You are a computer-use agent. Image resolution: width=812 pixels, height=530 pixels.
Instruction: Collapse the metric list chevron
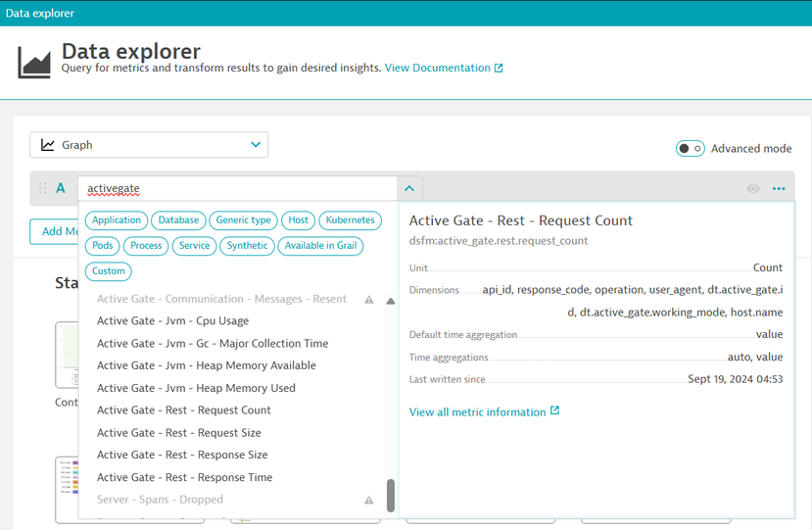point(409,188)
